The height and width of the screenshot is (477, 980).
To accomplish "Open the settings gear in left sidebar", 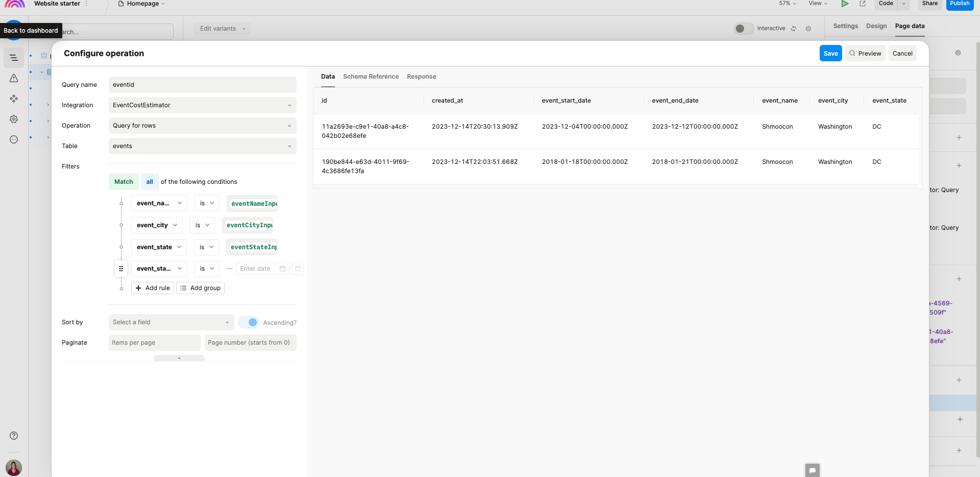I will 14,119.
